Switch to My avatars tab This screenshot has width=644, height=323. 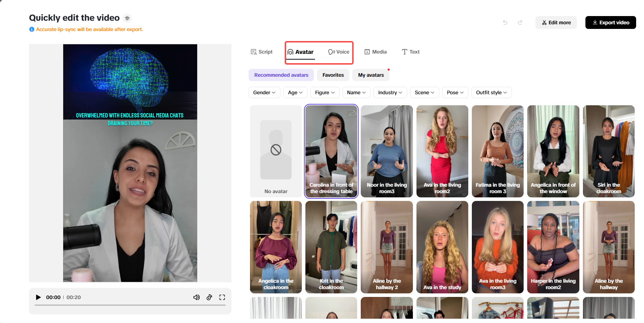coord(370,75)
